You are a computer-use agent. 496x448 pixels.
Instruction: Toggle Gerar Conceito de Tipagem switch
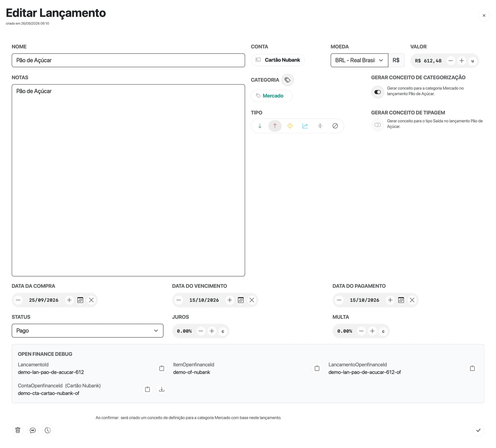[377, 125]
